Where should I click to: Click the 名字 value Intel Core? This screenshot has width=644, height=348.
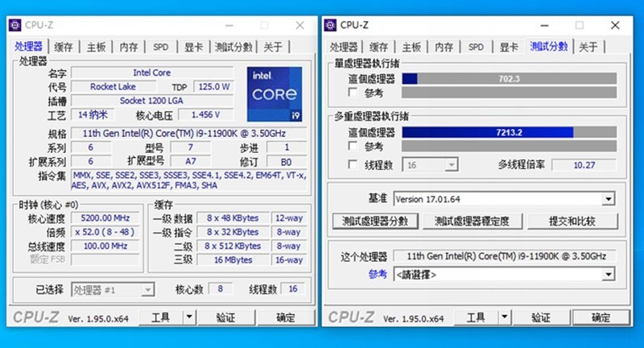coord(152,72)
